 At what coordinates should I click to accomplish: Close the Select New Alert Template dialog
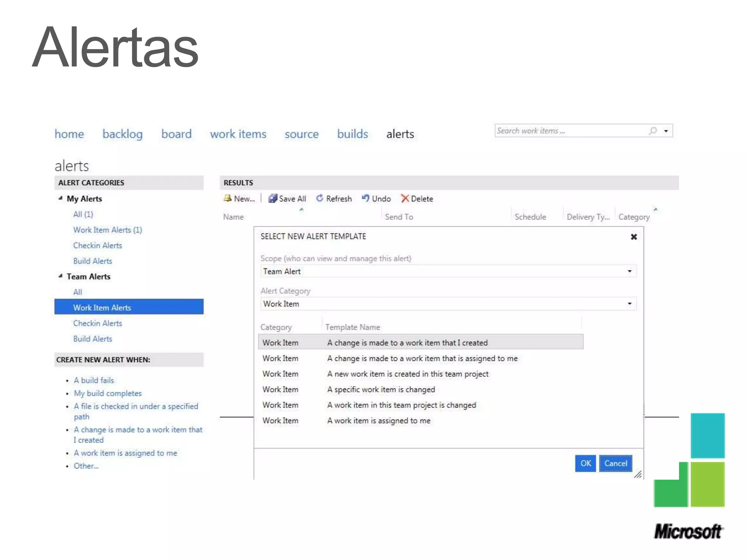(x=634, y=237)
